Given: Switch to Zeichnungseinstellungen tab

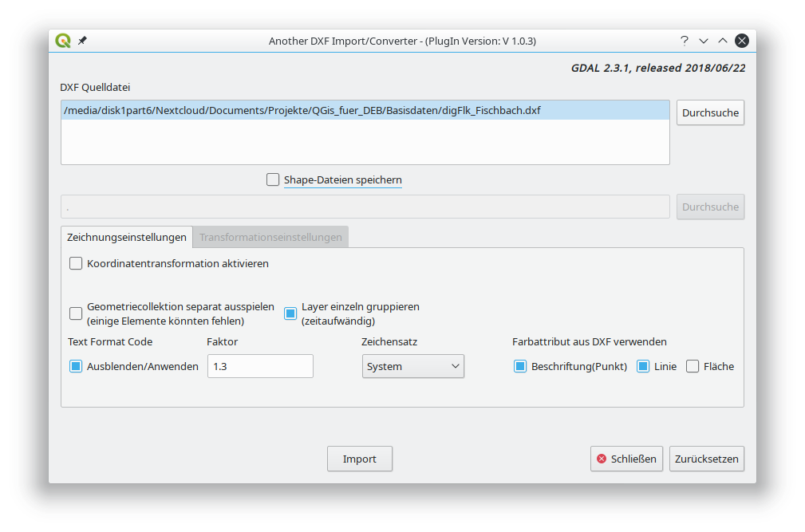Looking at the screenshot, I should 127,237.
